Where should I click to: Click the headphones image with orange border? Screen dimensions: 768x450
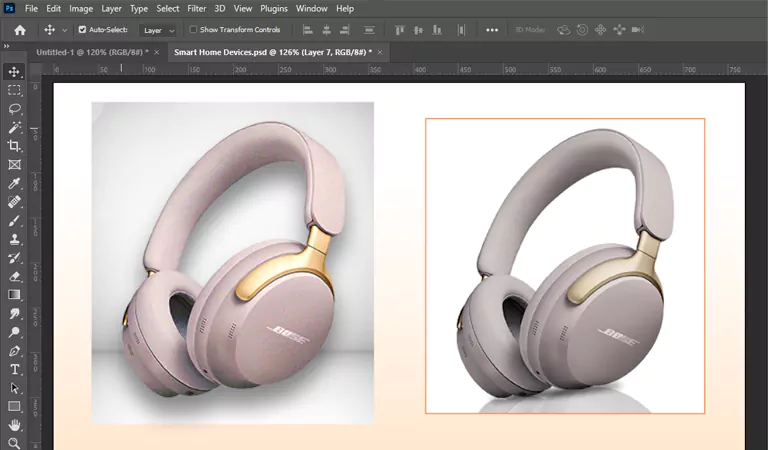(x=565, y=266)
